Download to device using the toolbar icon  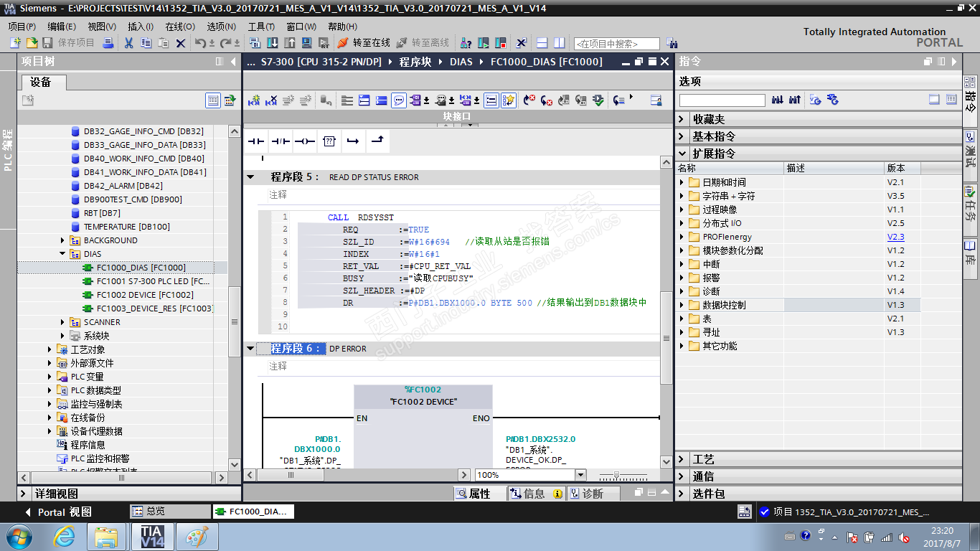tap(273, 43)
